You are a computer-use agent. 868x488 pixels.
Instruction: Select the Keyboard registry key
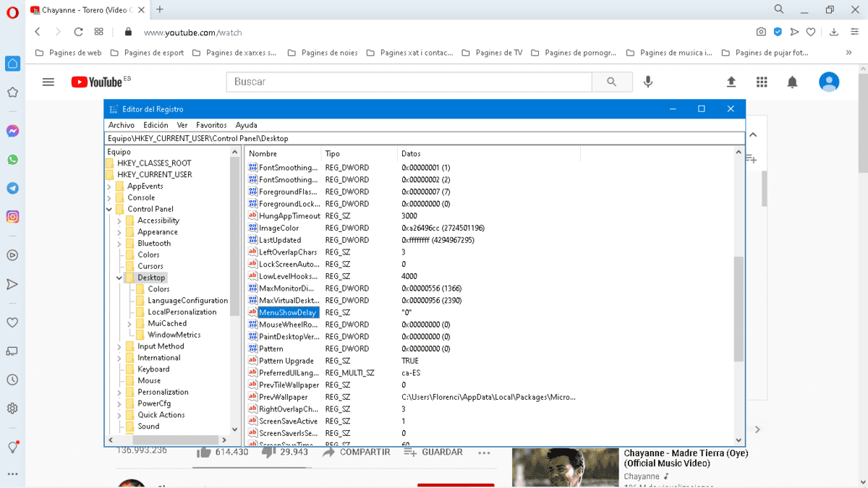[x=153, y=369]
